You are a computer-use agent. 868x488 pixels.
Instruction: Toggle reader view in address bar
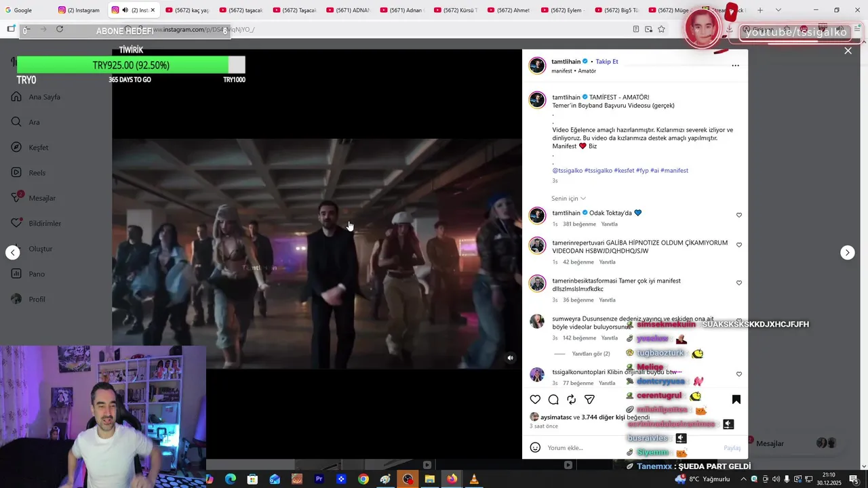coord(635,29)
